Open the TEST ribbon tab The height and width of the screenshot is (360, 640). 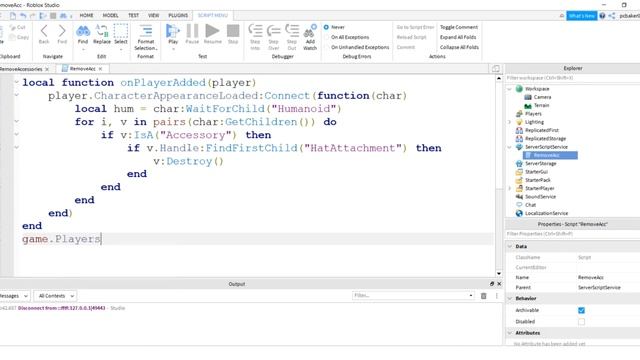coord(133,16)
